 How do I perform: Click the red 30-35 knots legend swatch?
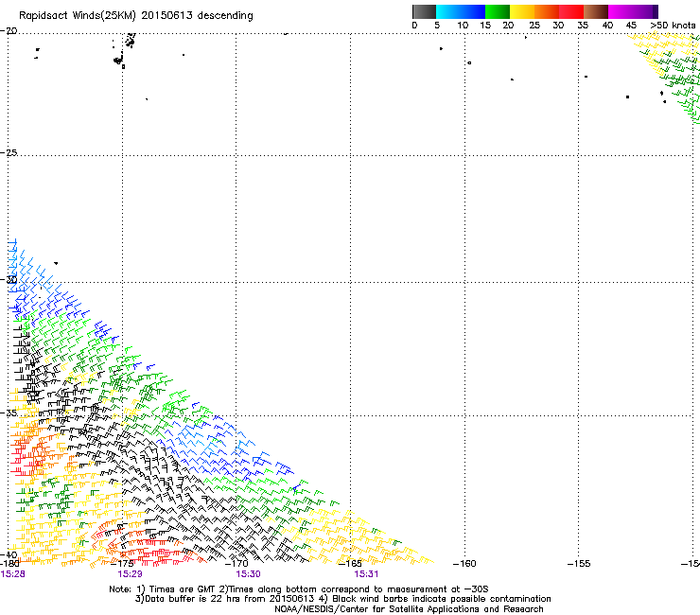click(x=571, y=11)
